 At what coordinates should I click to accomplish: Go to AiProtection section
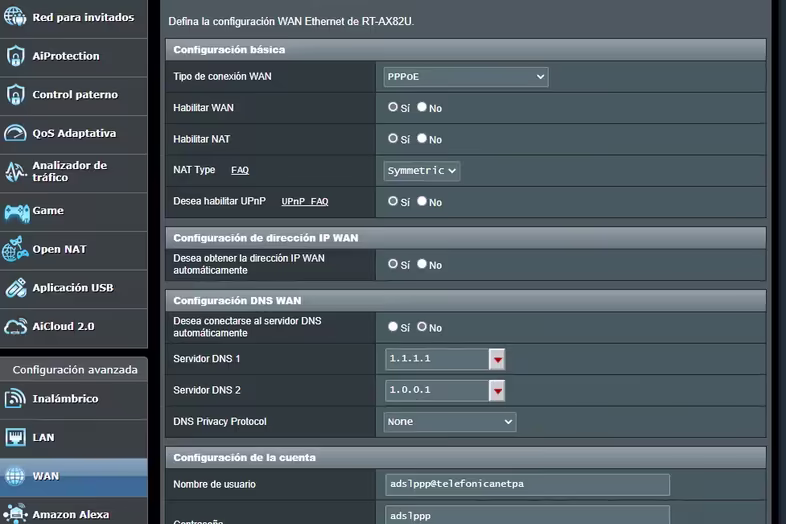click(74, 57)
